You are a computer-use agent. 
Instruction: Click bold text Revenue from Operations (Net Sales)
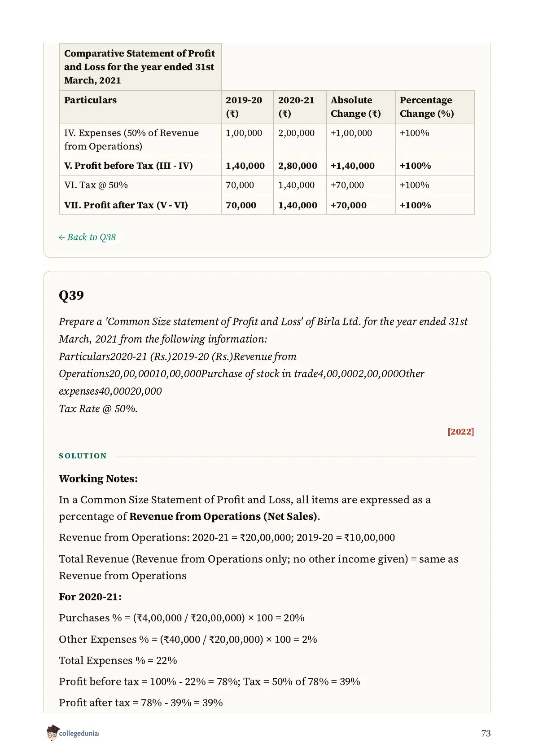[223, 516]
